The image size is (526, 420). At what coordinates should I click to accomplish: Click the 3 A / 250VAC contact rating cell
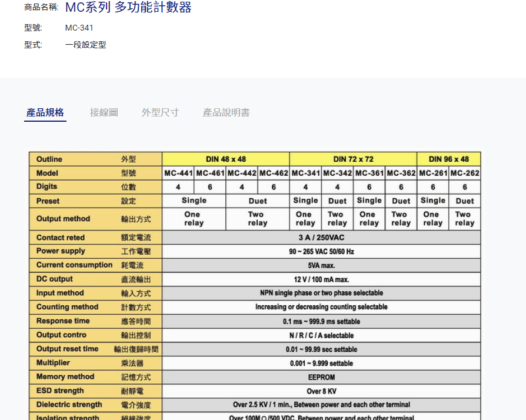coord(321,238)
